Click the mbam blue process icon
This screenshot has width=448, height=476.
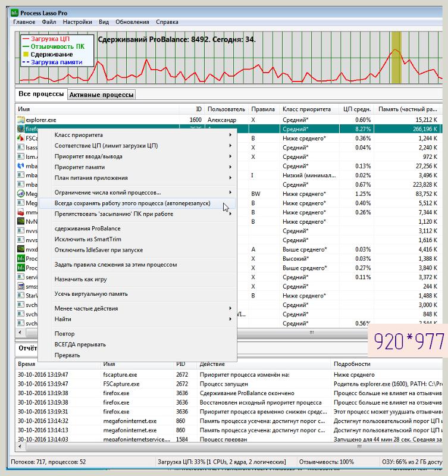tap(21, 166)
